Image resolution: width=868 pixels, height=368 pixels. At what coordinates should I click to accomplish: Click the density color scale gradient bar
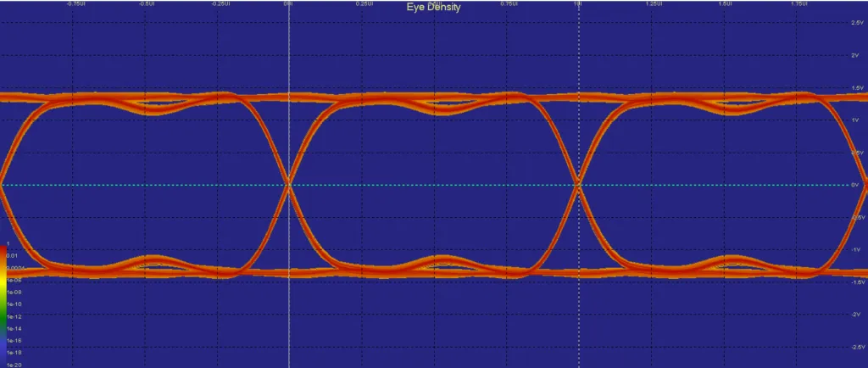(3, 305)
